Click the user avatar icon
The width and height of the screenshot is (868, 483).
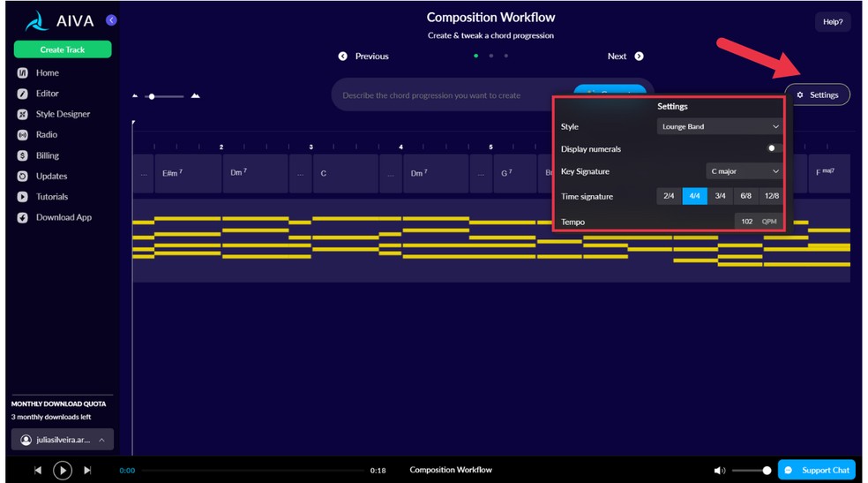tap(26, 440)
